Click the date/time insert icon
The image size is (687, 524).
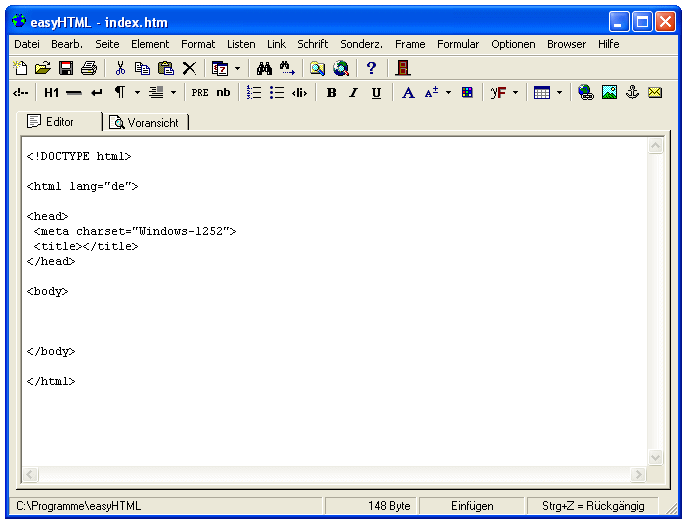click(220, 68)
